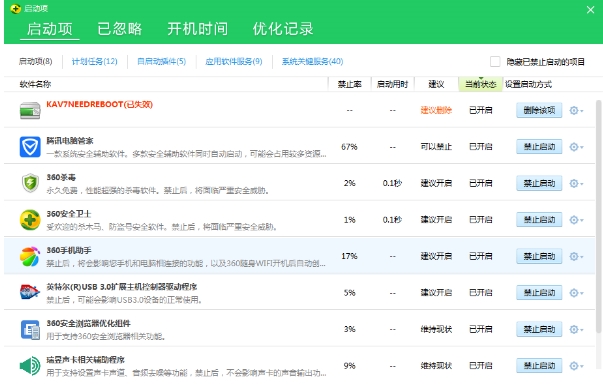Click 禁止启动 for 360杀毒
Viewport: 603px width, 384px height.
click(539, 183)
